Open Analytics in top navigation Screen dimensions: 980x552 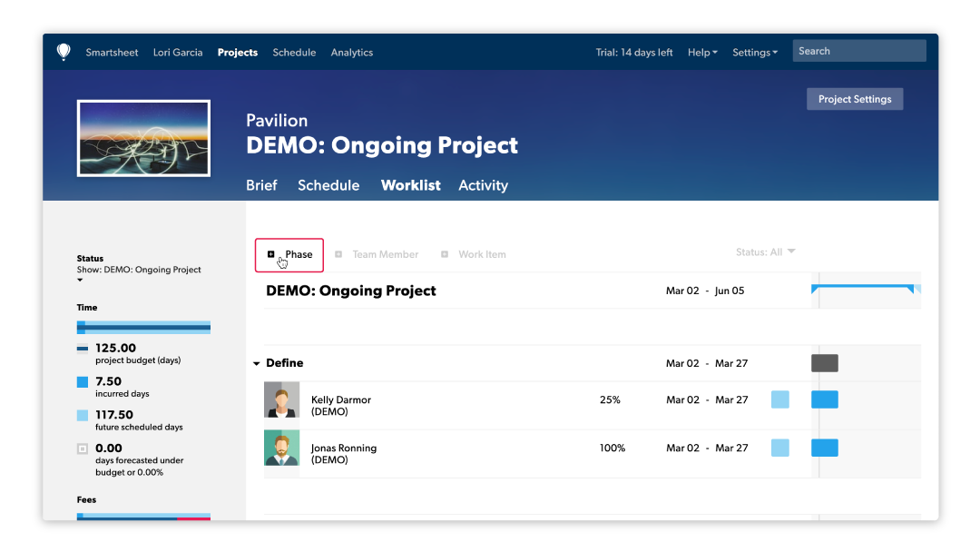pyautogui.click(x=352, y=53)
